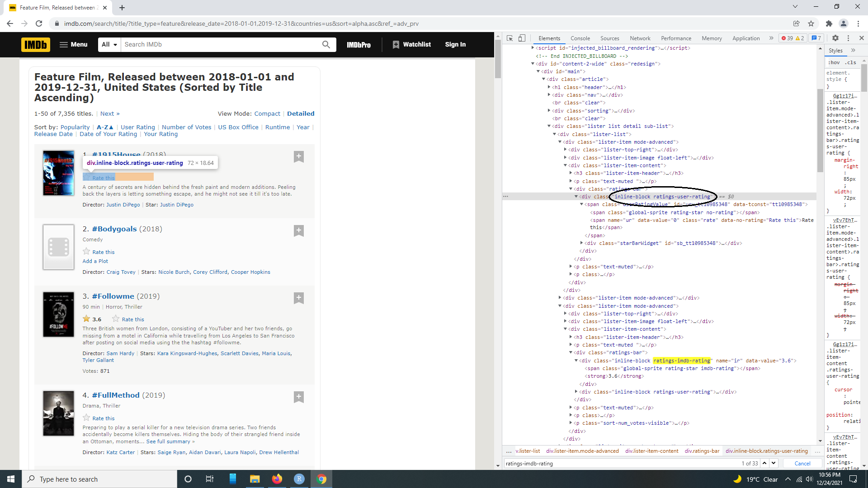The height and width of the screenshot is (488, 868).
Task: Jump to next search result in DevTools
Action: click(x=774, y=463)
